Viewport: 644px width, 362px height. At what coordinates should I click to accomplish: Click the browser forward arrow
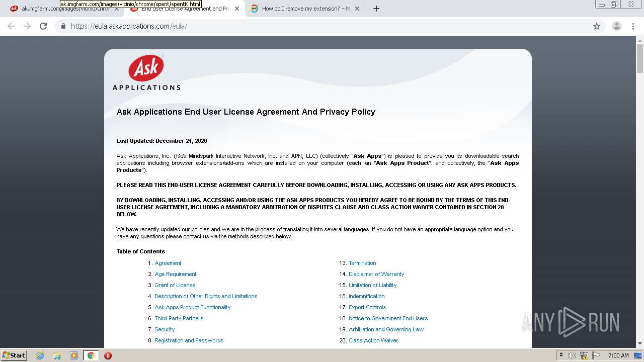tap(27, 26)
